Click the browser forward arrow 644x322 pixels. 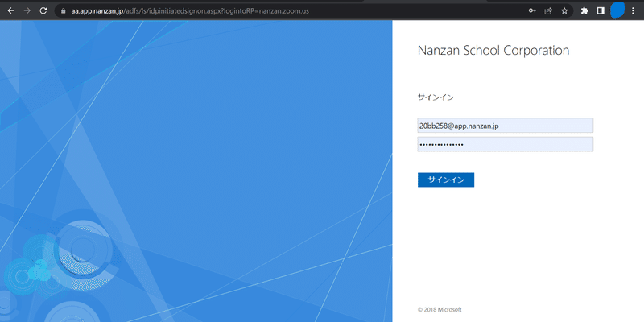27,11
